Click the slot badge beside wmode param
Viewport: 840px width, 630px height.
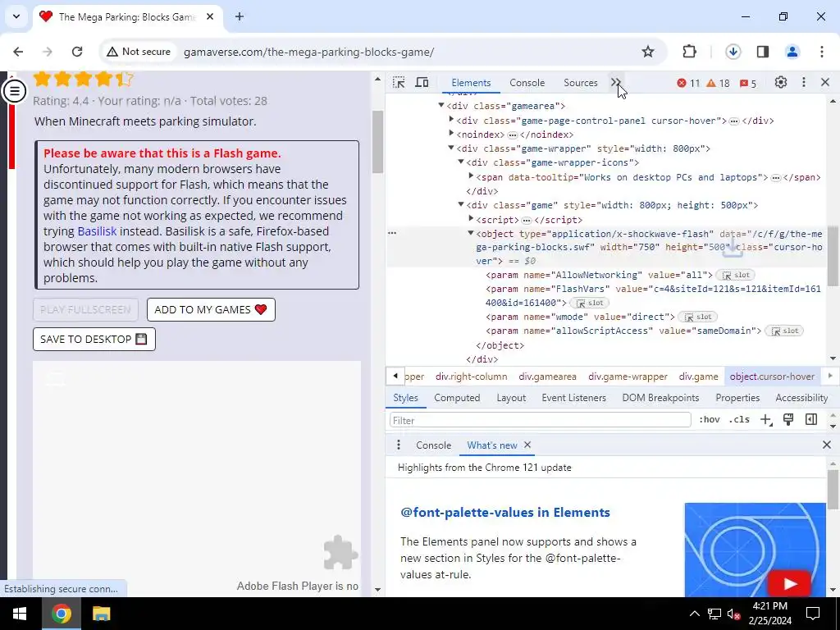697,317
